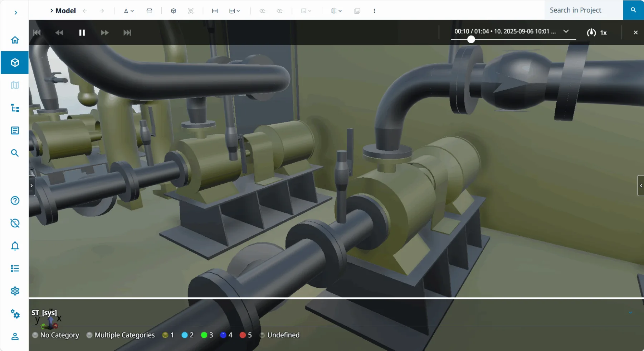Open the animation timestamp dropdown
The image size is (644, 351).
click(566, 32)
